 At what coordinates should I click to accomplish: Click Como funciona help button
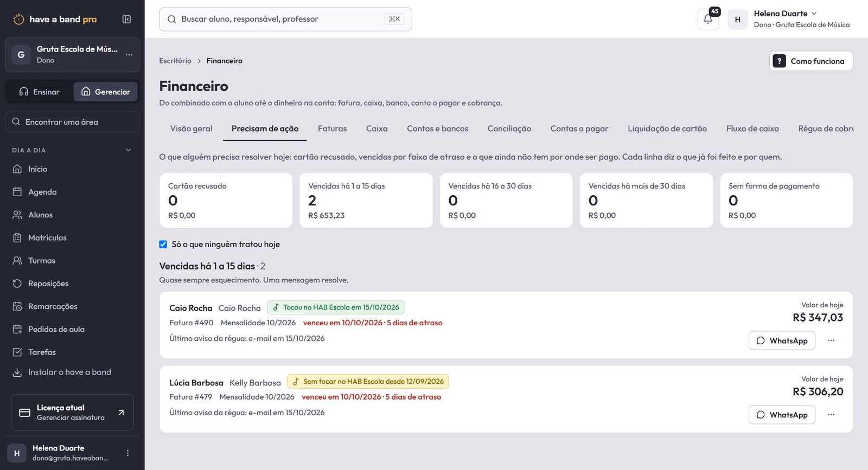(811, 61)
